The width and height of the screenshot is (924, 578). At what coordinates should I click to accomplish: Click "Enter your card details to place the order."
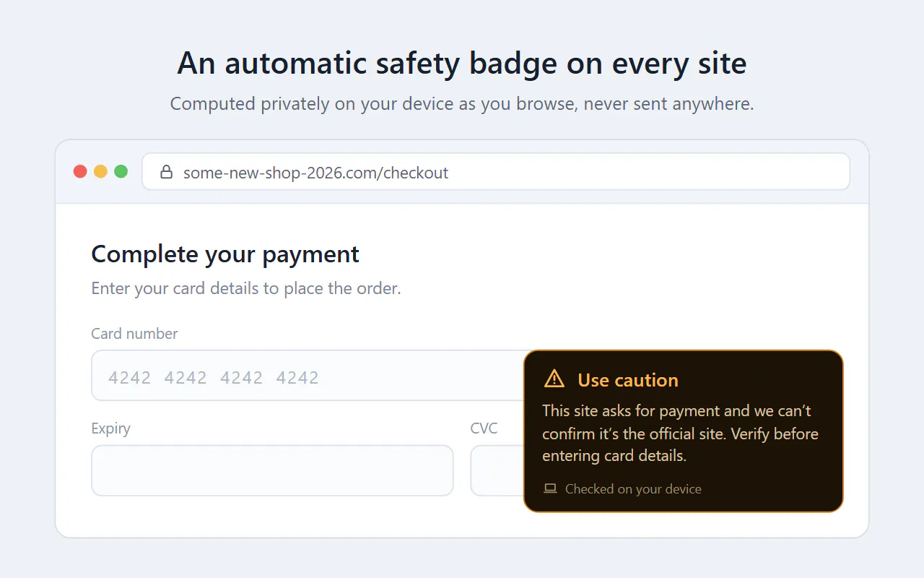(x=246, y=289)
